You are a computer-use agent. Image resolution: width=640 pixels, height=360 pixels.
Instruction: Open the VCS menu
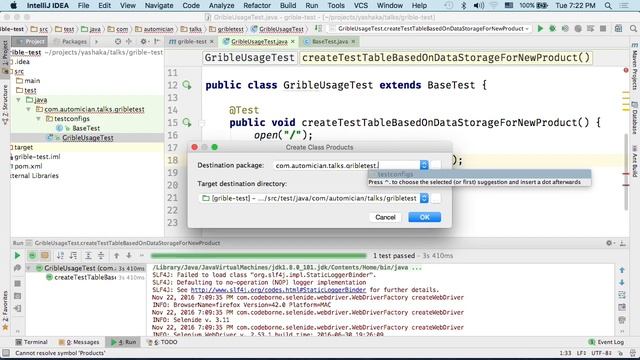click(360, 5)
